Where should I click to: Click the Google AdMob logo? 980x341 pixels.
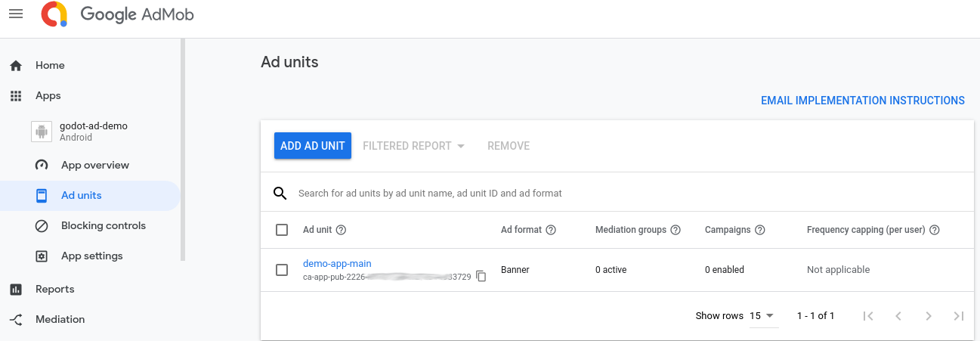click(x=118, y=14)
